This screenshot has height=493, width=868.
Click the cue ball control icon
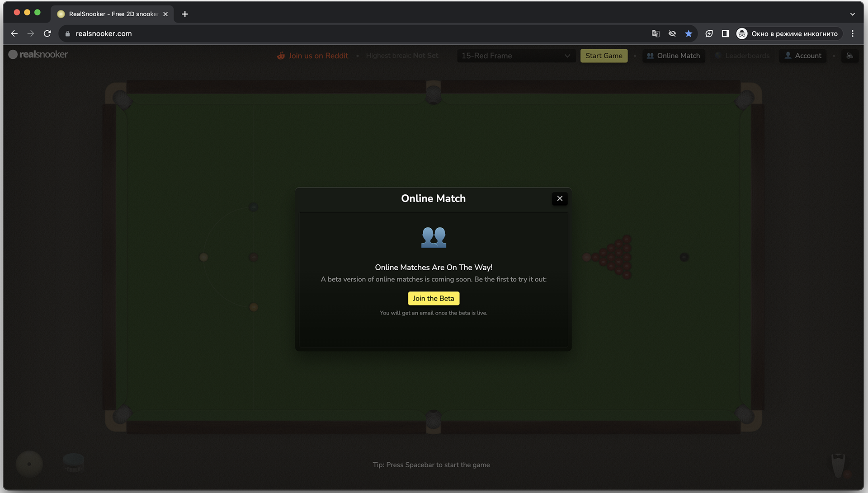click(28, 465)
